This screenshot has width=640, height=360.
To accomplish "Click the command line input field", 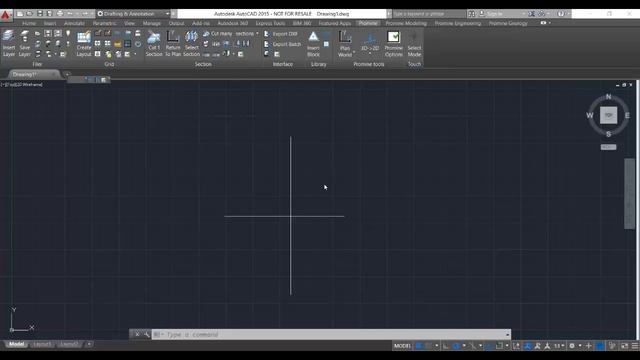I will [331, 335].
